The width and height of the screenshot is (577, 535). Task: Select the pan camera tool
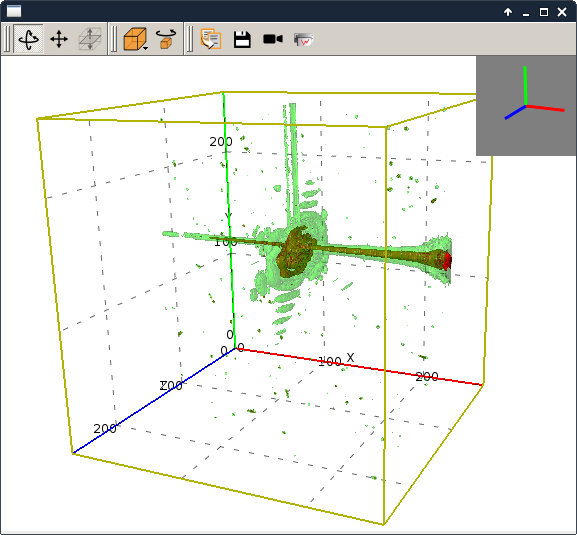pyautogui.click(x=59, y=39)
